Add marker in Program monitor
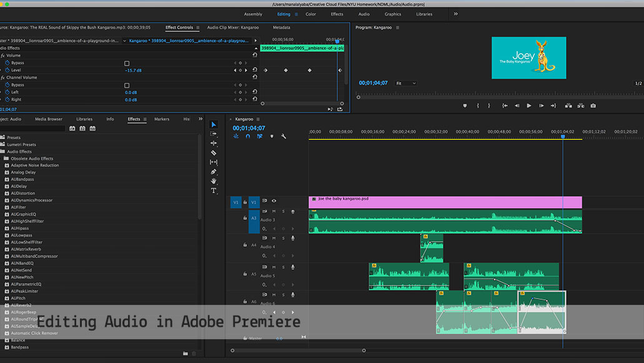 click(x=465, y=106)
